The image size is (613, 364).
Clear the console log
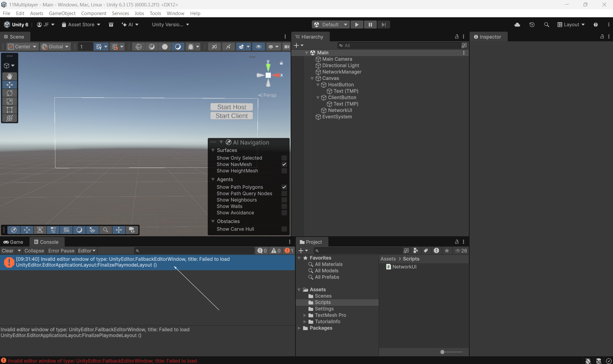(x=8, y=251)
